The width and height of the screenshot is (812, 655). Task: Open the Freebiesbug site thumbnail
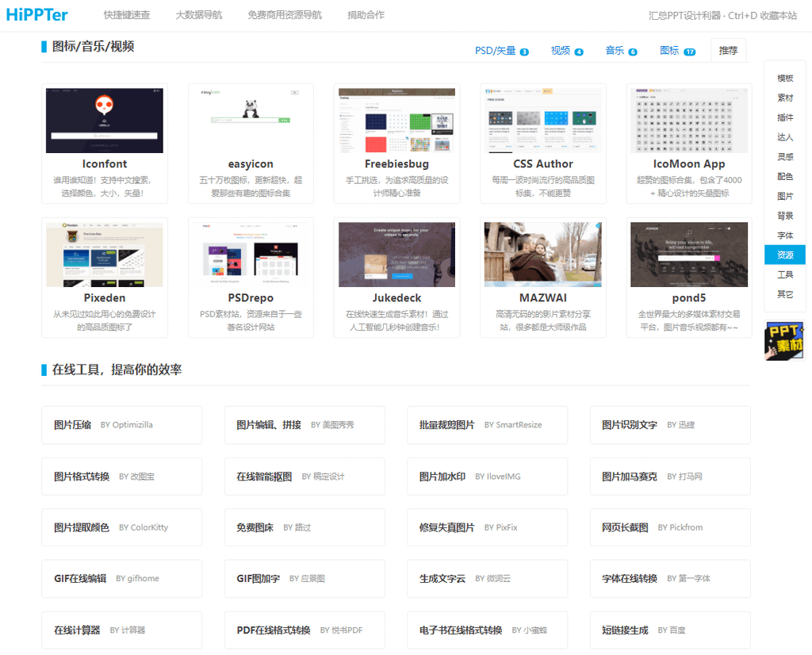[396, 120]
